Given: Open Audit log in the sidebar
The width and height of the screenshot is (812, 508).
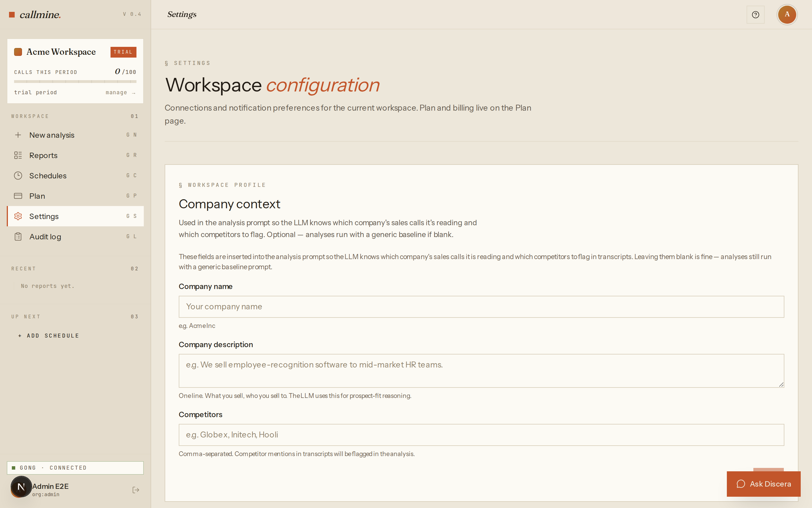Looking at the screenshot, I should (76, 237).
